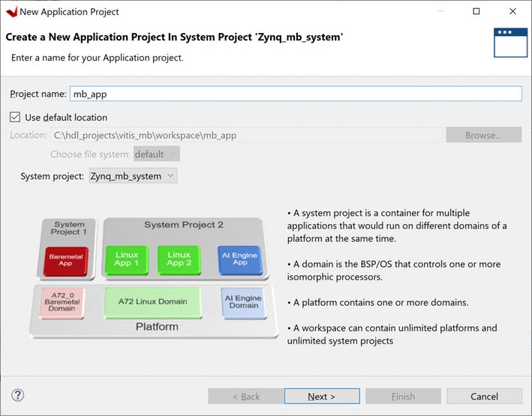Click the Finish button
Image resolution: width=532 pixels, height=416 pixels.
tap(402, 396)
